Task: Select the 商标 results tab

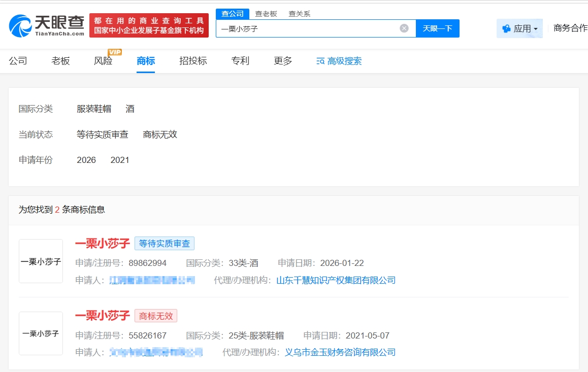Action: pyautogui.click(x=146, y=61)
